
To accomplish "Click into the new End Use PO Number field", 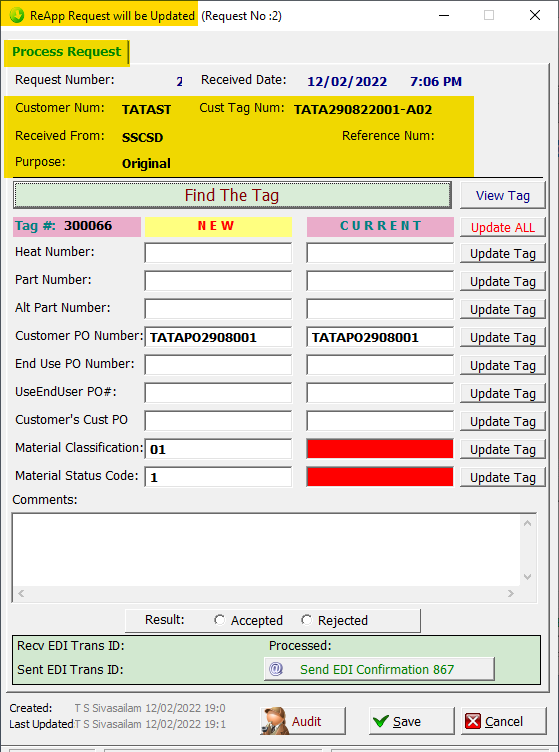I will (218, 364).
